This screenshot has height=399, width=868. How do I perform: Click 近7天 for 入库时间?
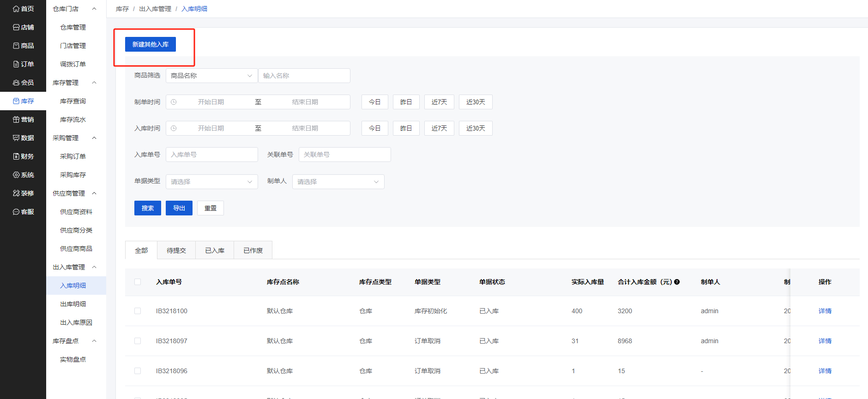tap(439, 128)
